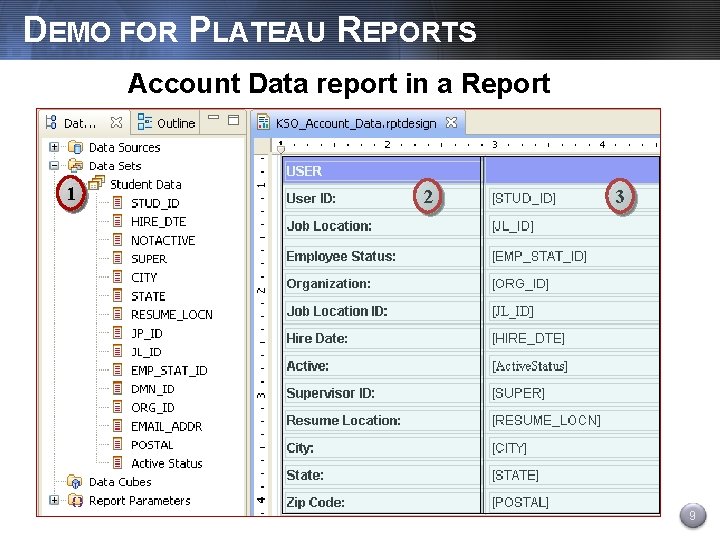720x540 pixels.
Task: Select the EMAIL_ADDR tree item
Action: [x=167, y=426]
